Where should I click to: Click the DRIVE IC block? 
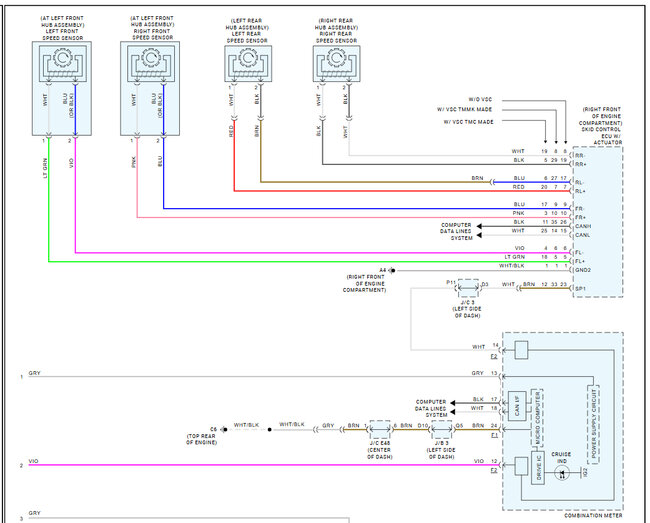pos(538,468)
